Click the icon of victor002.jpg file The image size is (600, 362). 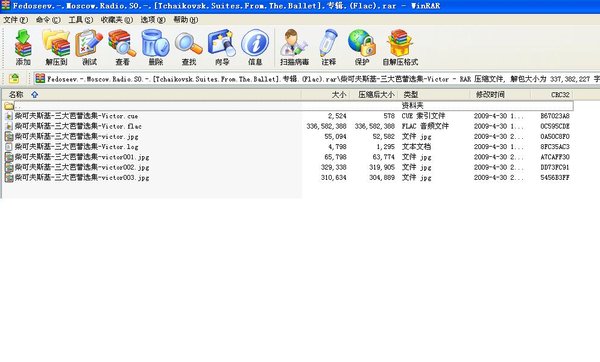tap(8, 168)
